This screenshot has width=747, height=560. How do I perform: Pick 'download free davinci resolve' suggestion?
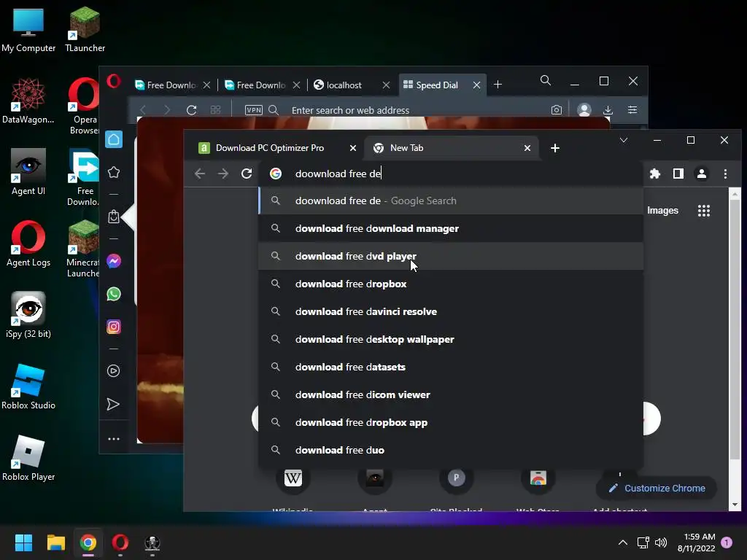[451, 311]
